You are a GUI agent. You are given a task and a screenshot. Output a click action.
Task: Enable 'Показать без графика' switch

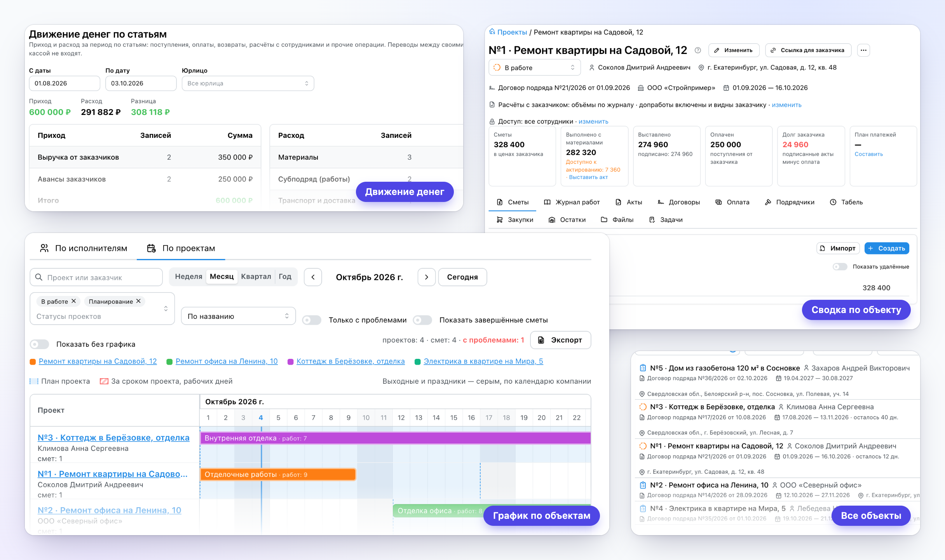[40, 344]
